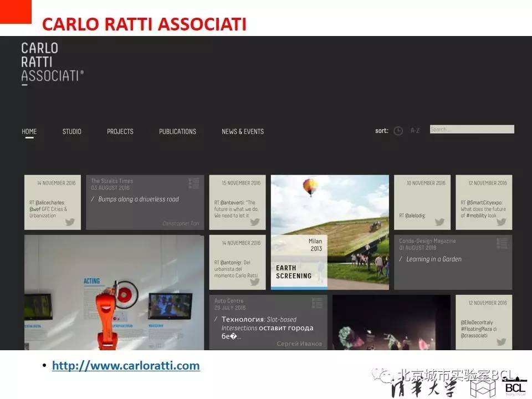
Task: Open the dark night-scene image tile
Action: [392, 323]
